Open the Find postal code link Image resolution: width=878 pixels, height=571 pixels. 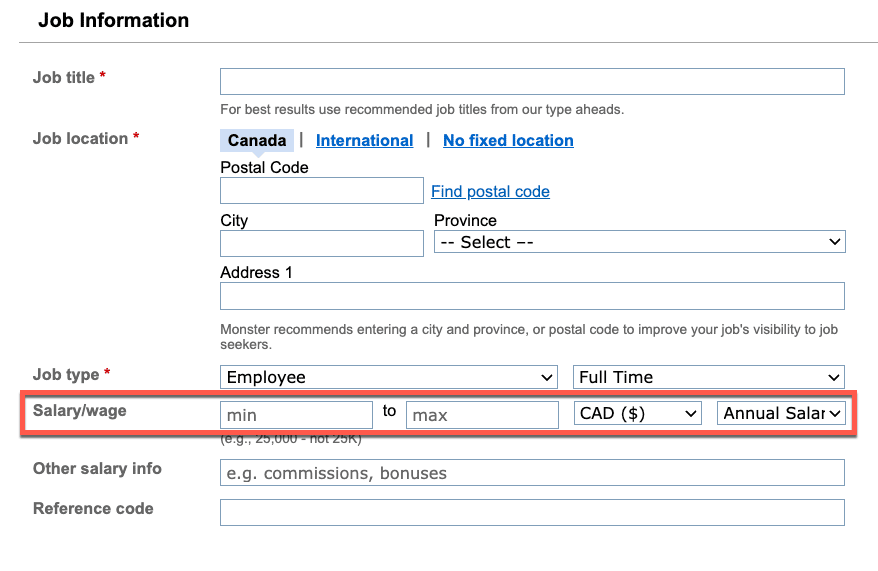(490, 191)
